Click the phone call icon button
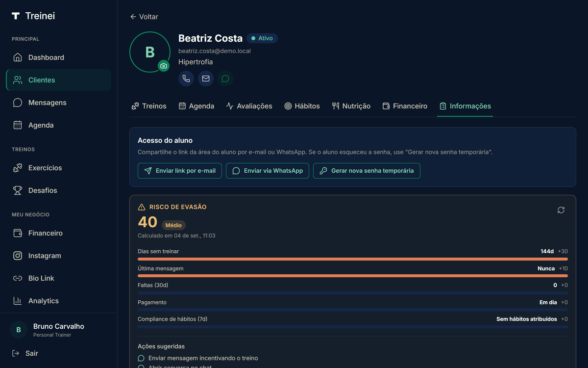The width and height of the screenshot is (588, 368). [186, 79]
